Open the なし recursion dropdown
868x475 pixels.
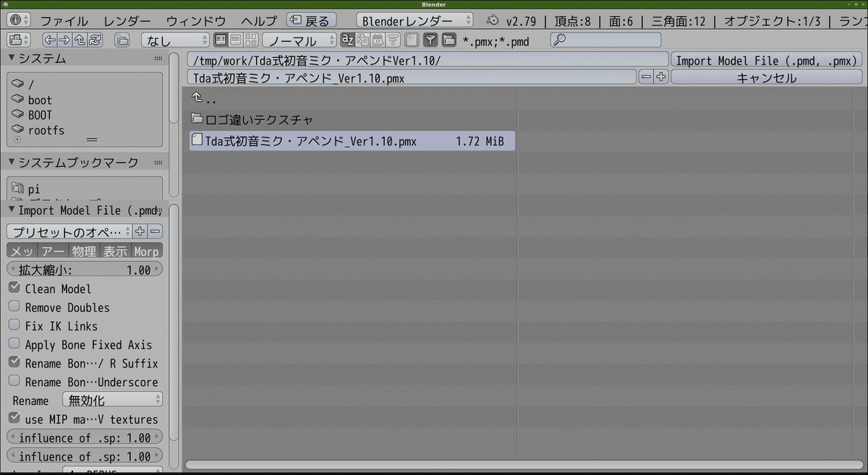click(x=176, y=40)
